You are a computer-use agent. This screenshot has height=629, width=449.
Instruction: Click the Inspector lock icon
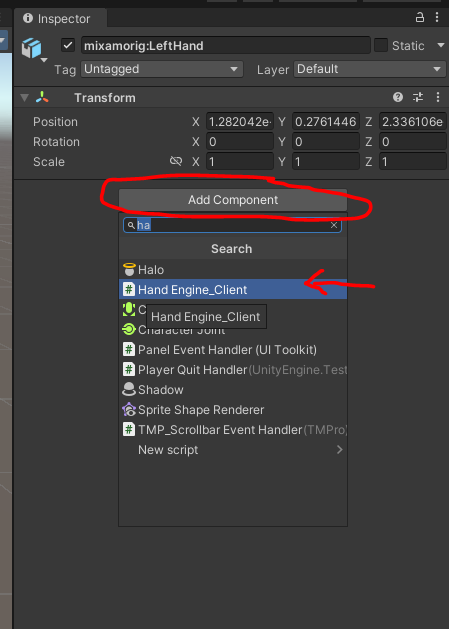[x=420, y=17]
